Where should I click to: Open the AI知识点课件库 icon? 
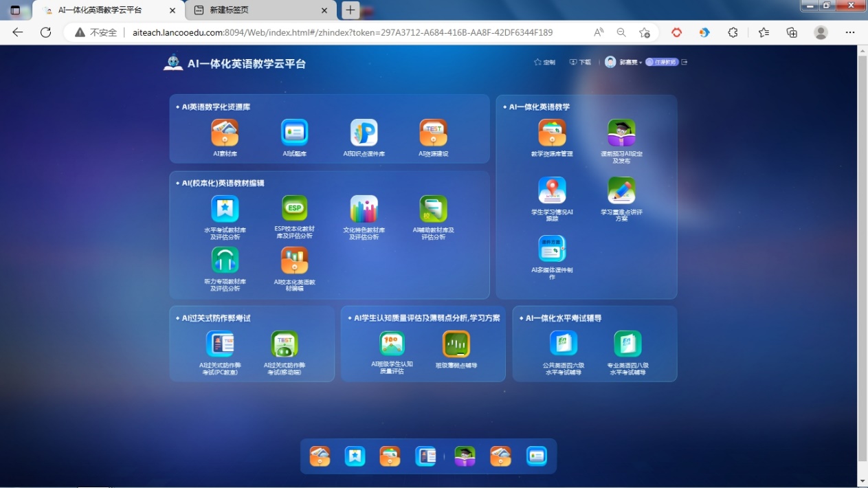tap(364, 133)
